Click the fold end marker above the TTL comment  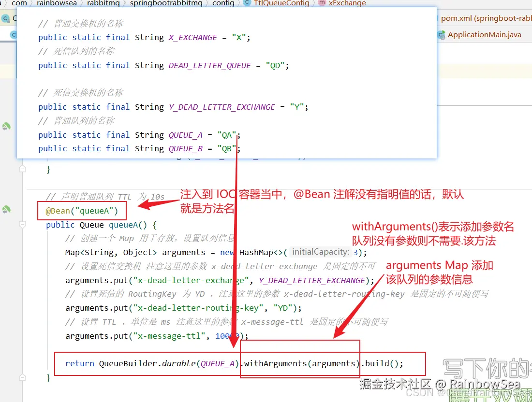click(x=22, y=169)
